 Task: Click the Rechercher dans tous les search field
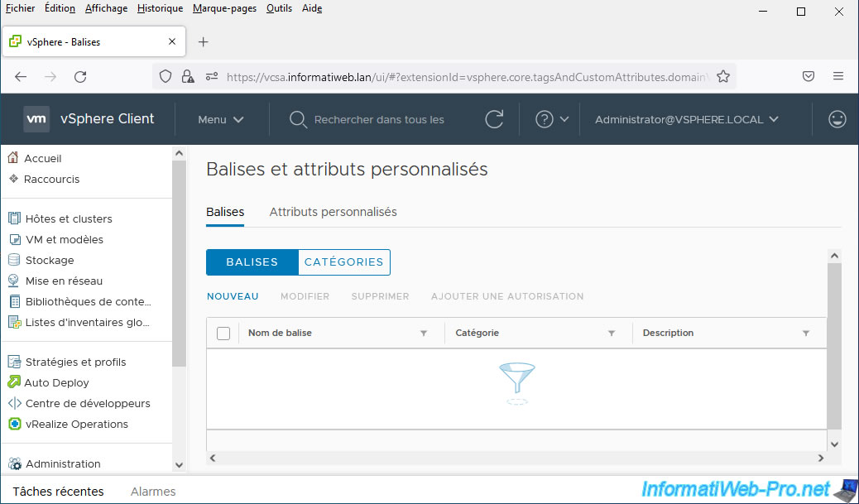[379, 119]
